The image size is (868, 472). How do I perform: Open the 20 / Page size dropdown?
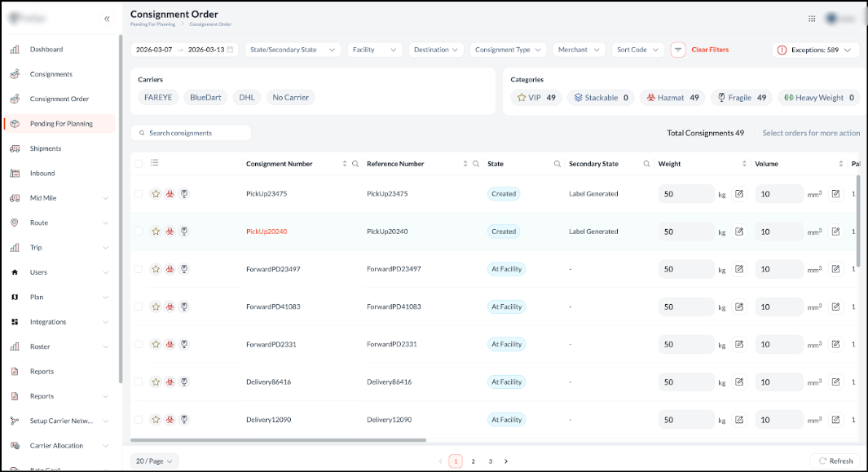[154, 461]
